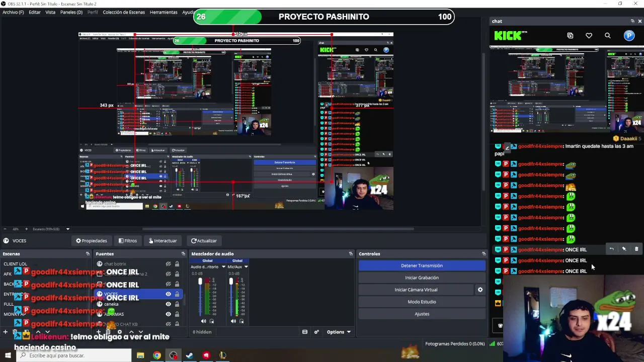Open Kick search magnifier

[608, 36]
